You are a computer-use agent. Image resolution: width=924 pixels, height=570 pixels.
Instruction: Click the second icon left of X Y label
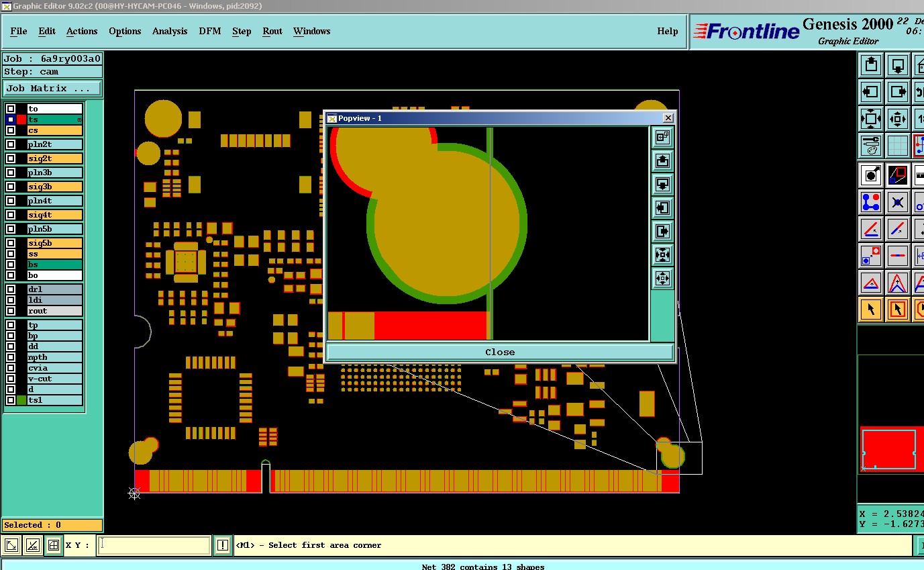click(x=32, y=545)
